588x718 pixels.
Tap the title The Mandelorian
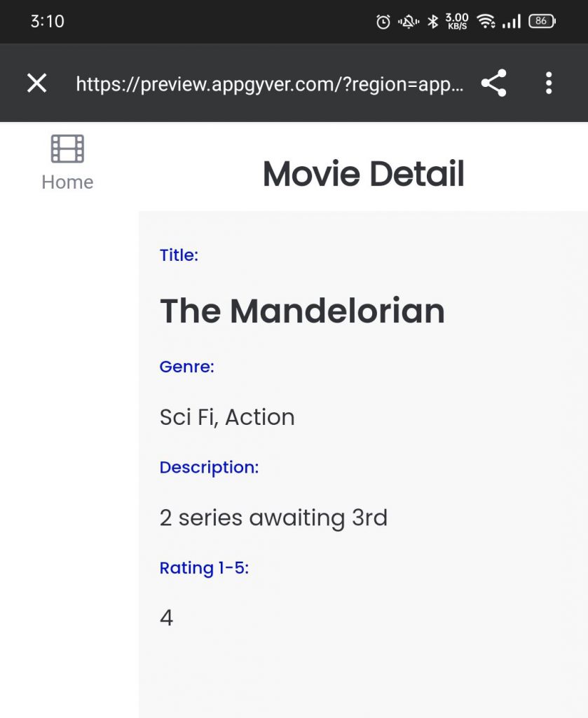(302, 311)
